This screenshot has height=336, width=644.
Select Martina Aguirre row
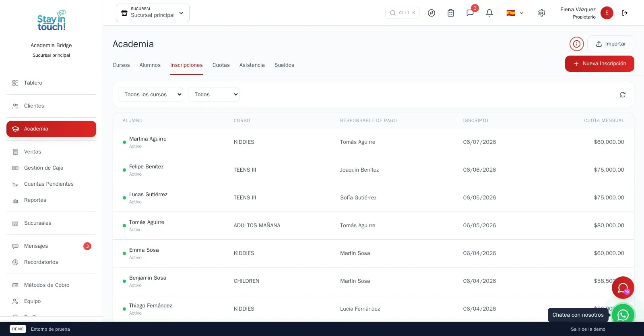[374, 142]
